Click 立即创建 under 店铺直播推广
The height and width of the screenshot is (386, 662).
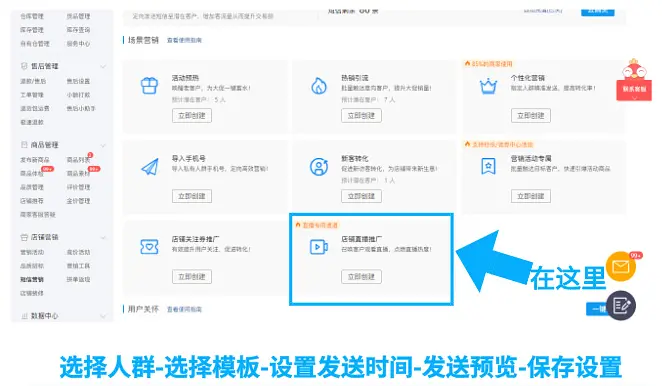[361, 277]
